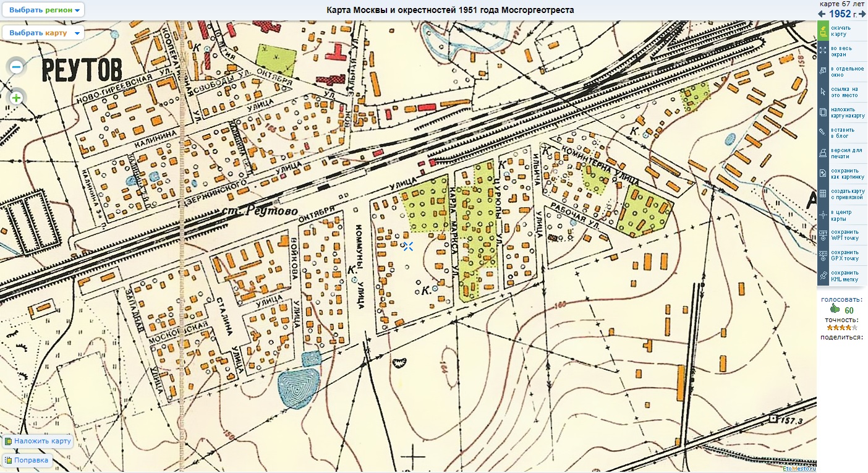Click the '1952' year label
The width and height of the screenshot is (868, 473).
tap(840, 14)
